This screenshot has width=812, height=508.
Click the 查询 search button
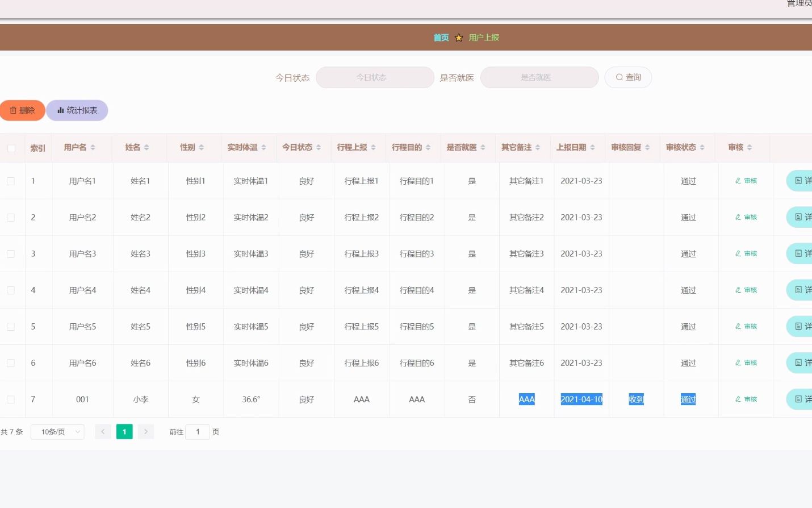click(x=628, y=77)
